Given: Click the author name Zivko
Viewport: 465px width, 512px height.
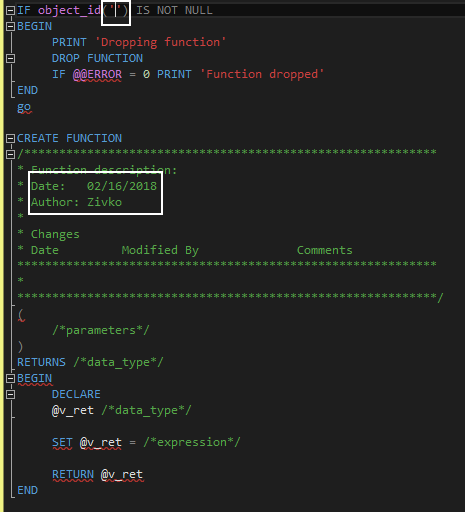Looking at the screenshot, I should coord(104,202).
